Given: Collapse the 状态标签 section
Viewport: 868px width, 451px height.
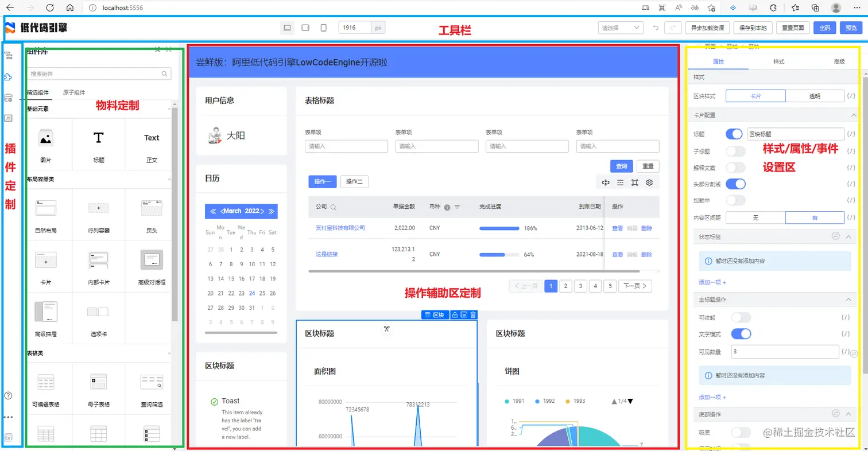Looking at the screenshot, I should tap(848, 236).
